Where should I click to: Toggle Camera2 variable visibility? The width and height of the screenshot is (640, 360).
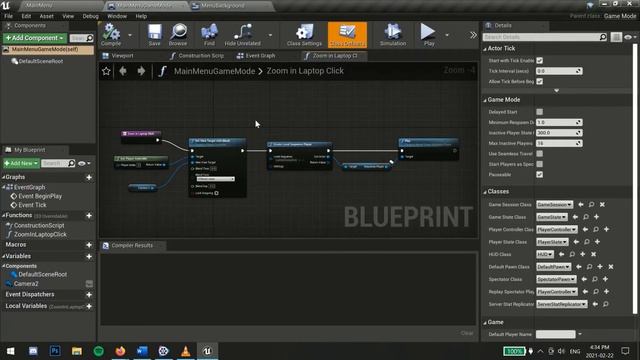(89, 284)
